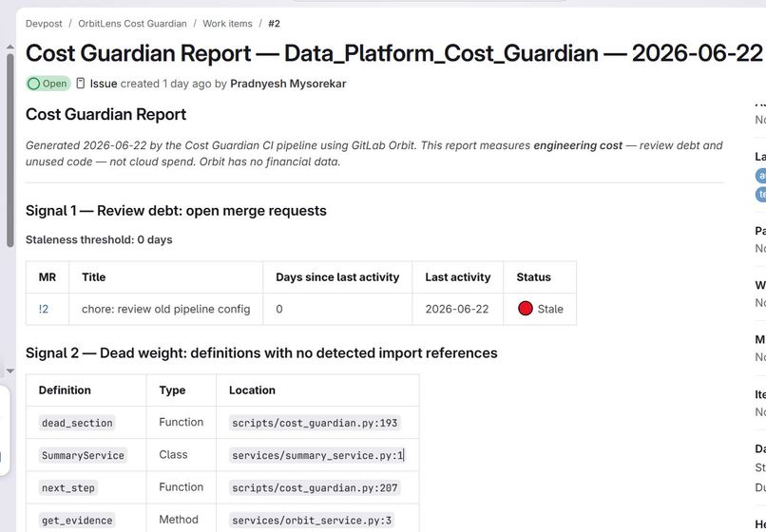Click the Signal 1 Review debt heading
This screenshot has width=766, height=532.
(x=176, y=211)
